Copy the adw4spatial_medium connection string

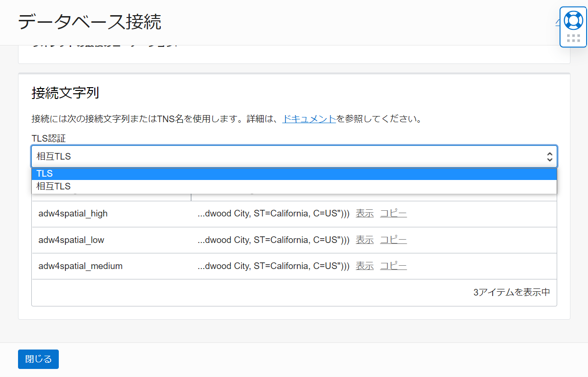[x=393, y=266]
